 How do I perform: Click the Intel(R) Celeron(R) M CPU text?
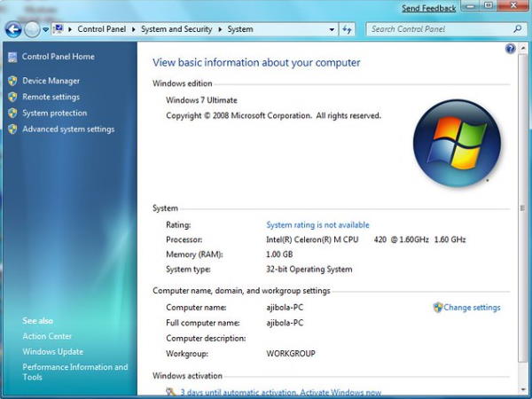click(312, 239)
